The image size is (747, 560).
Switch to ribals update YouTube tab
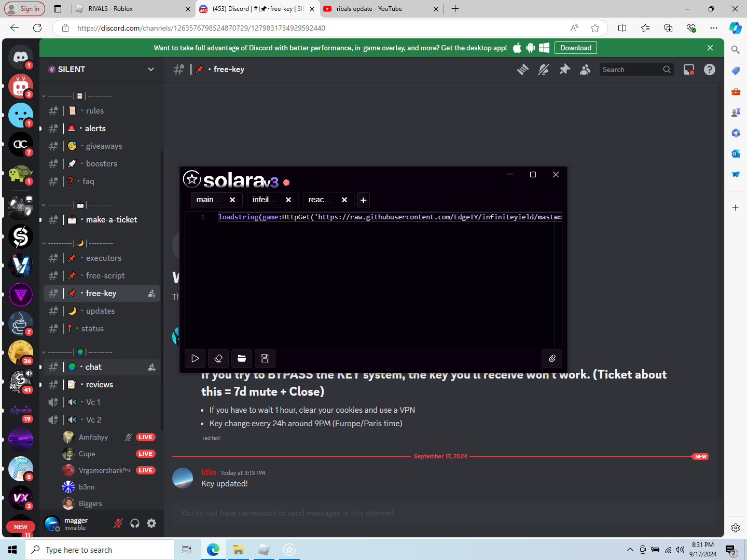point(381,9)
